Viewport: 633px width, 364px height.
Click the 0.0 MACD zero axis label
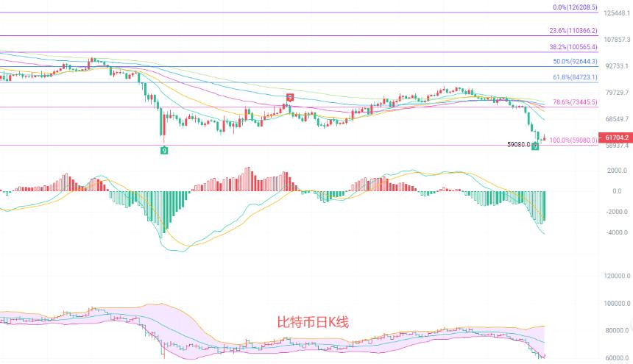click(x=617, y=191)
